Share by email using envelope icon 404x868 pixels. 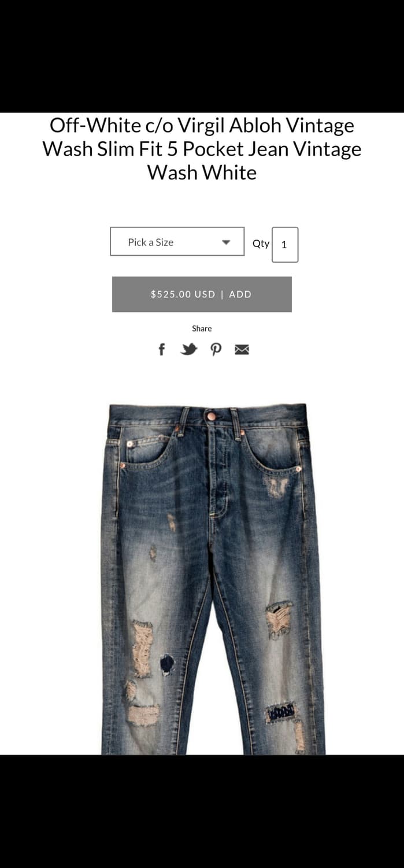pyautogui.click(x=242, y=350)
